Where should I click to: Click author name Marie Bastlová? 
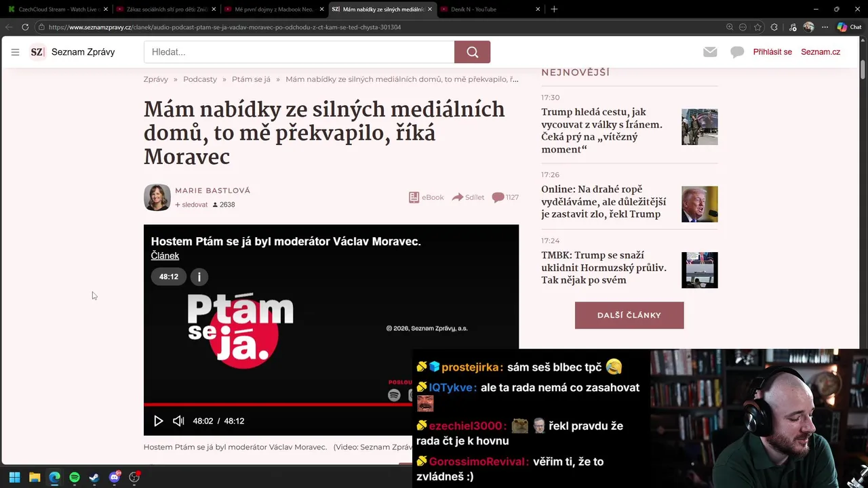tap(213, 190)
